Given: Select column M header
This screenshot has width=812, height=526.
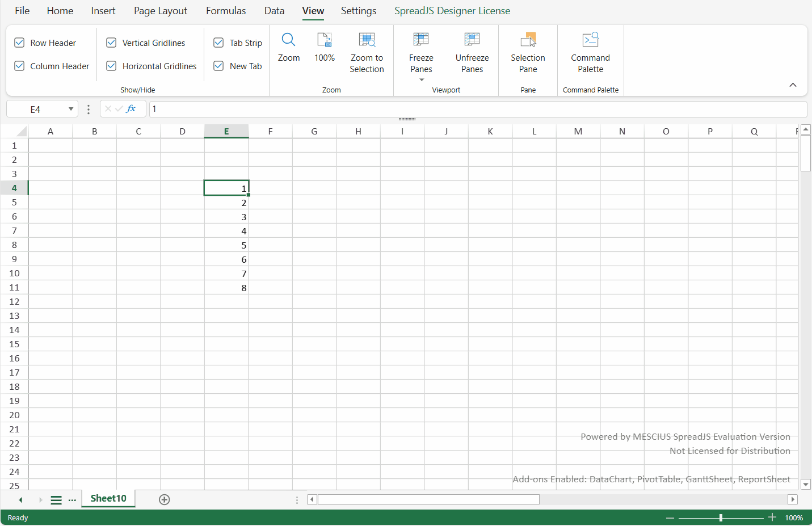Looking at the screenshot, I should 578,132.
